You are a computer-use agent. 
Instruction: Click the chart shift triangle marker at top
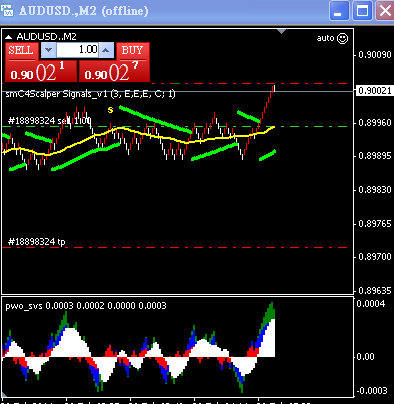point(282,31)
